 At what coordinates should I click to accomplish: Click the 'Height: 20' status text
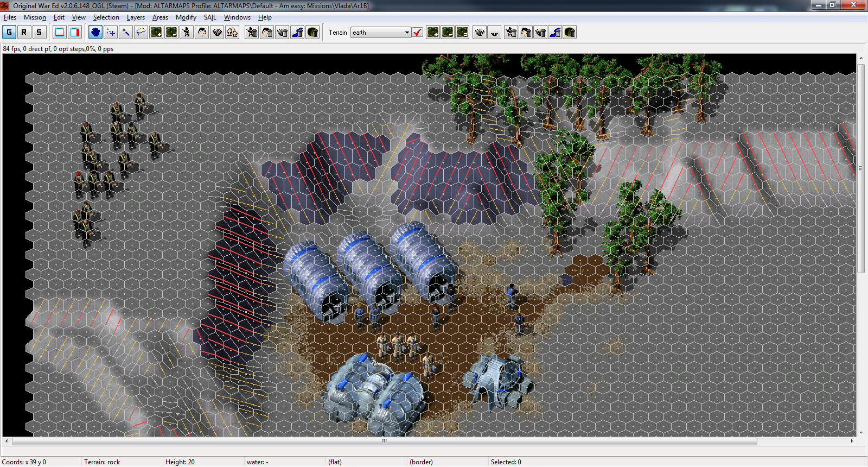click(x=180, y=462)
